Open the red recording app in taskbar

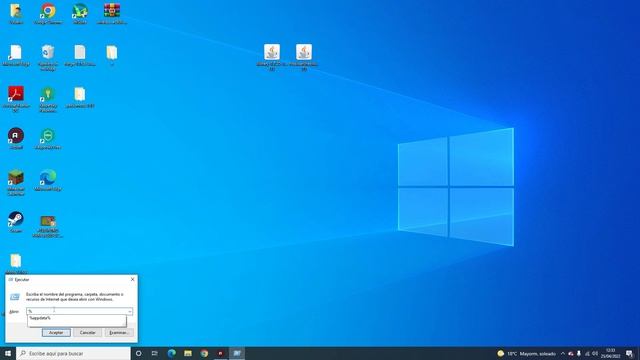click(220, 353)
